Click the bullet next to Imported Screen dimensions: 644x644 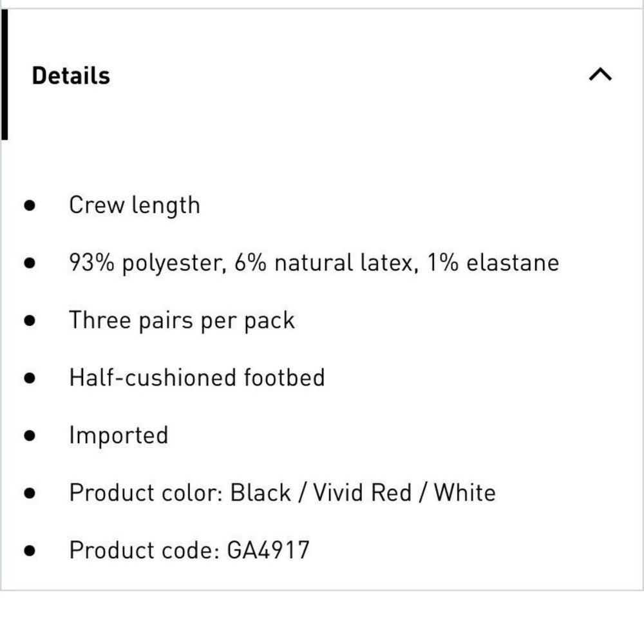[x=29, y=435]
